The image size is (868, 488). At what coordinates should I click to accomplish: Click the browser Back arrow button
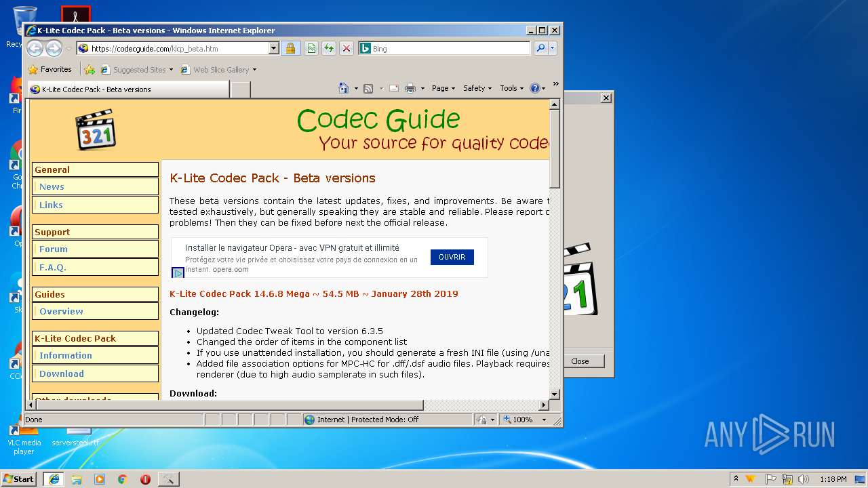point(35,48)
